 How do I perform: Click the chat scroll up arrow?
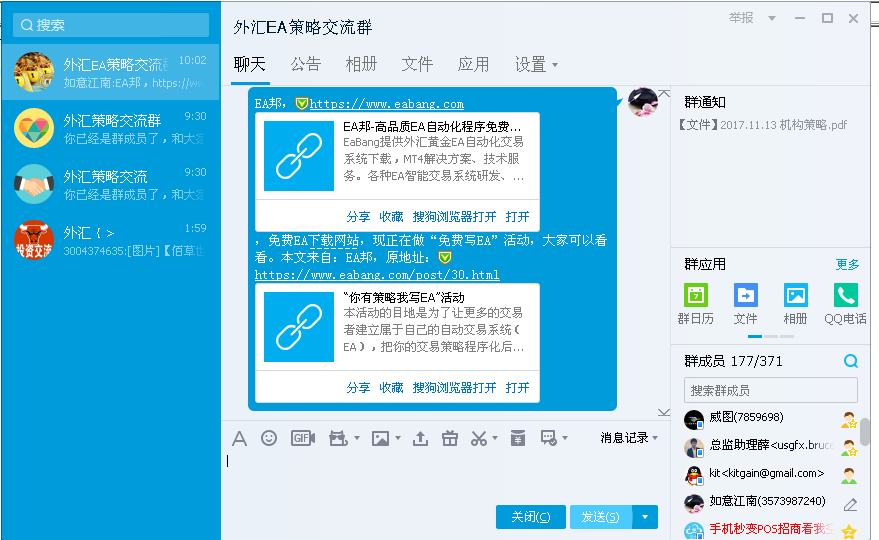pyautogui.click(x=664, y=94)
